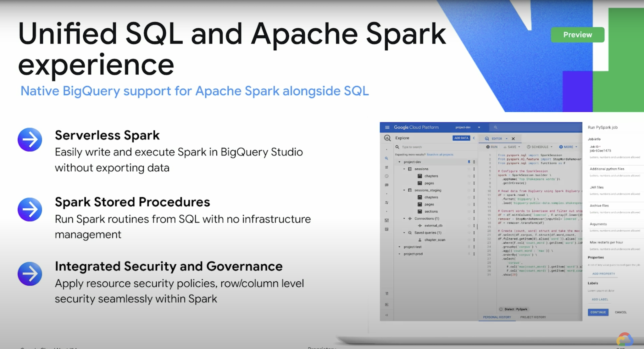Open the Google Cloud navigation hamburger menu
The height and width of the screenshot is (349, 644).
point(387,127)
